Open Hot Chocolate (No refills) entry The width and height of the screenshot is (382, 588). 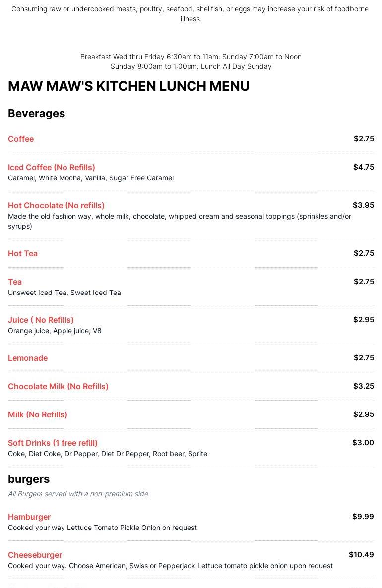click(x=56, y=205)
